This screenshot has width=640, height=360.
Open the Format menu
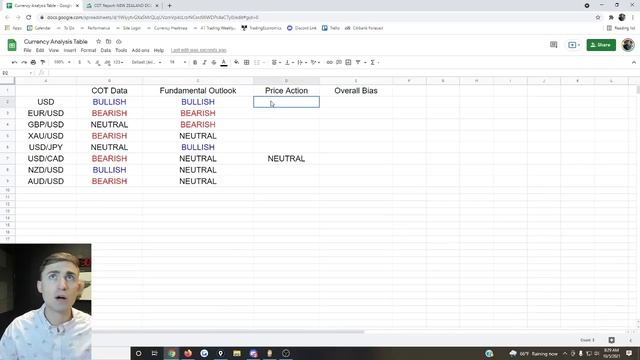coord(88,50)
